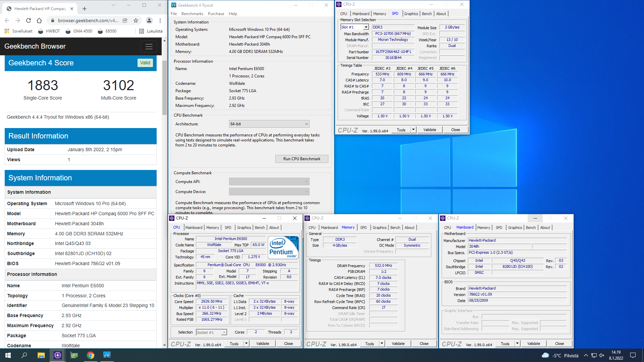Select Graphics tab in CPU tab window

tap(244, 228)
